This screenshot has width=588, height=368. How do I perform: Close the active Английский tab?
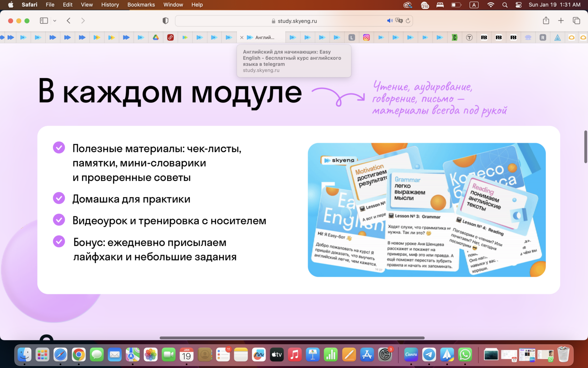[241, 38]
